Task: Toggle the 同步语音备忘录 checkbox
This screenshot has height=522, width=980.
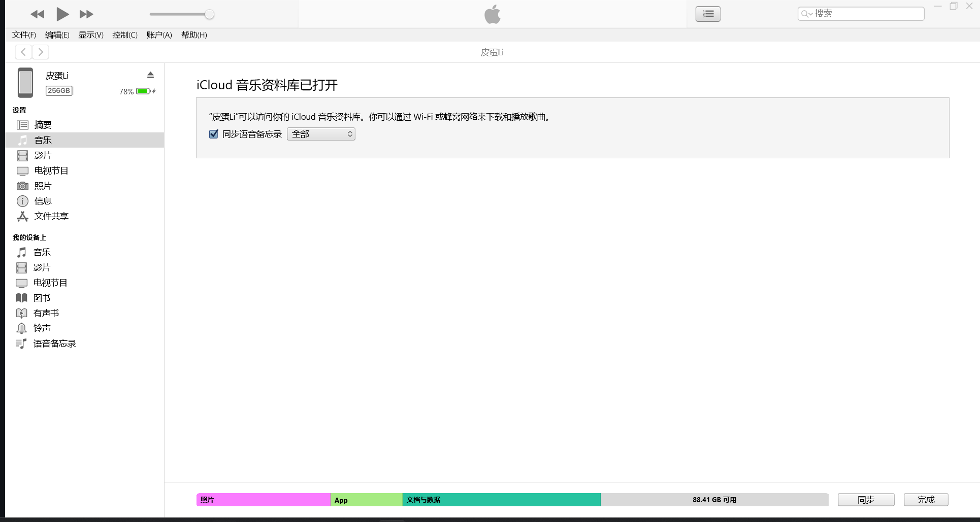Action: [x=214, y=134]
